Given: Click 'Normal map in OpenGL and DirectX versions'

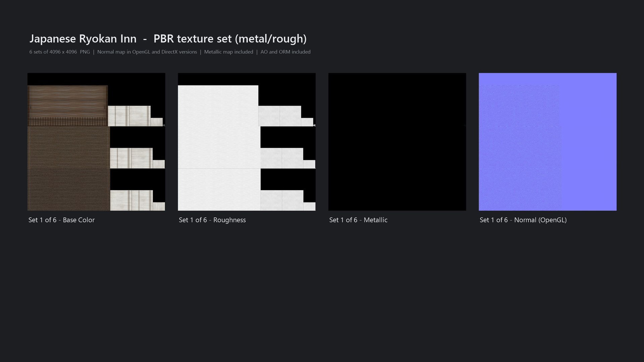Looking at the screenshot, I should point(147,52).
